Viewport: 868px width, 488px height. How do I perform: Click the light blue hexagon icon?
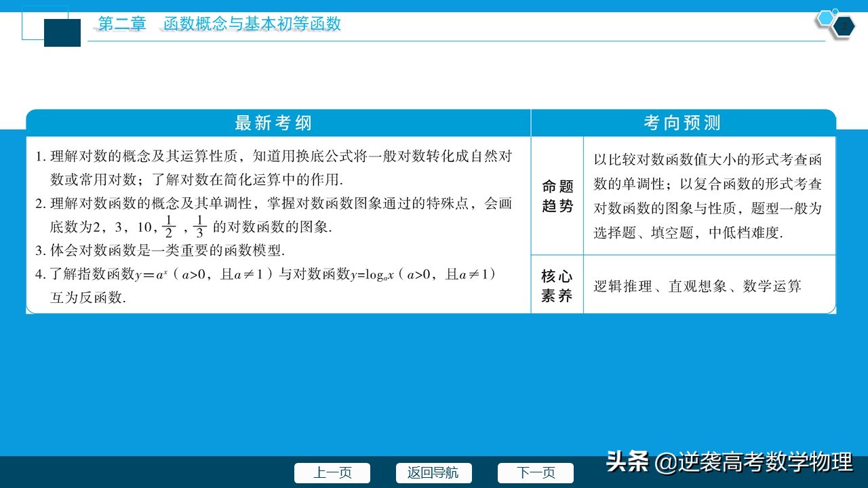tap(825, 18)
